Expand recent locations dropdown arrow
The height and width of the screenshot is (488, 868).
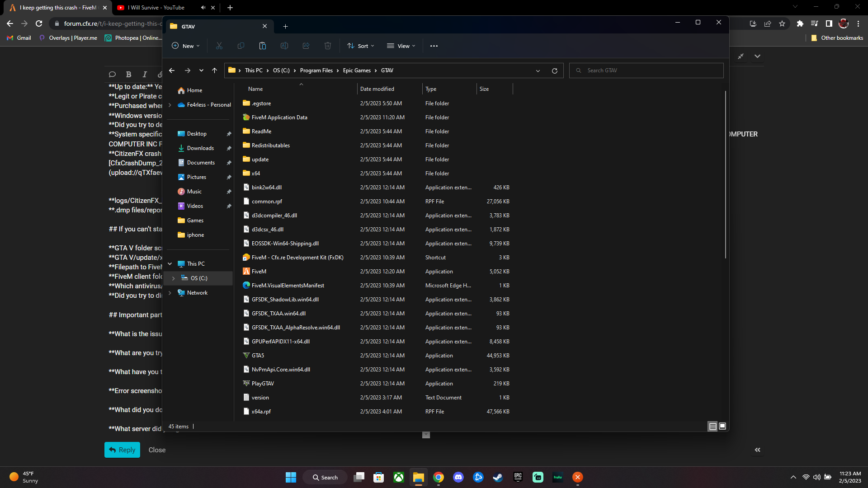(x=201, y=70)
